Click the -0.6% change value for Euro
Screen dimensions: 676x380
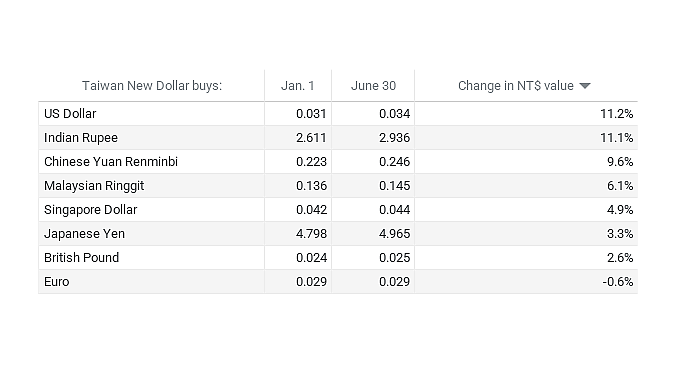click(x=618, y=282)
